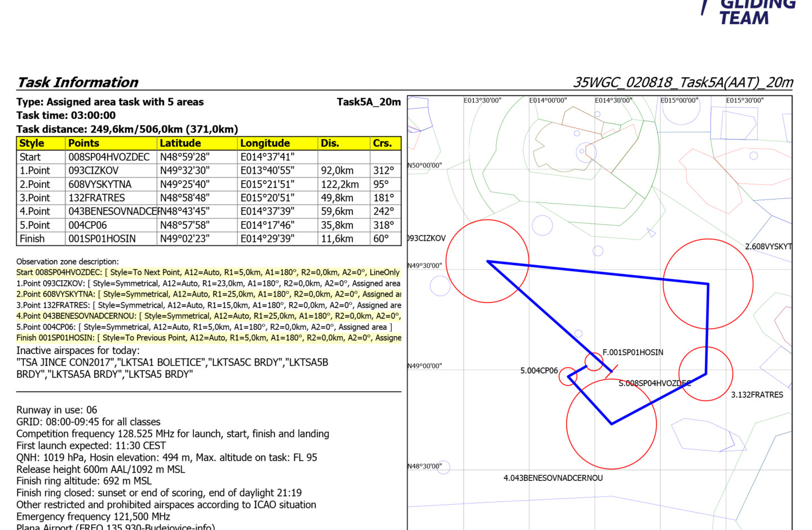Click the 4.043BENESOVNADCERNOU map label
Image resolution: width=812 pixels, height=530 pixels.
click(x=553, y=478)
